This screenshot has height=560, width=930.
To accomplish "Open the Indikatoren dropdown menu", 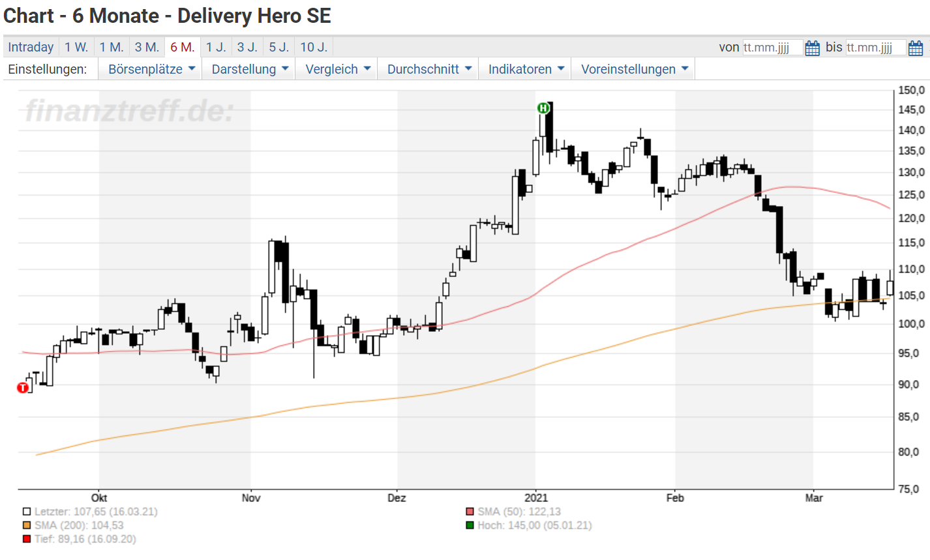I will [526, 69].
